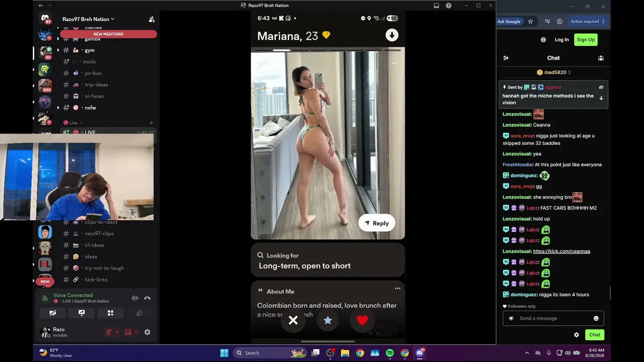Tap the download arrow on Mariana's profile
Image resolution: width=644 pixels, height=362 pixels.
pos(391,35)
